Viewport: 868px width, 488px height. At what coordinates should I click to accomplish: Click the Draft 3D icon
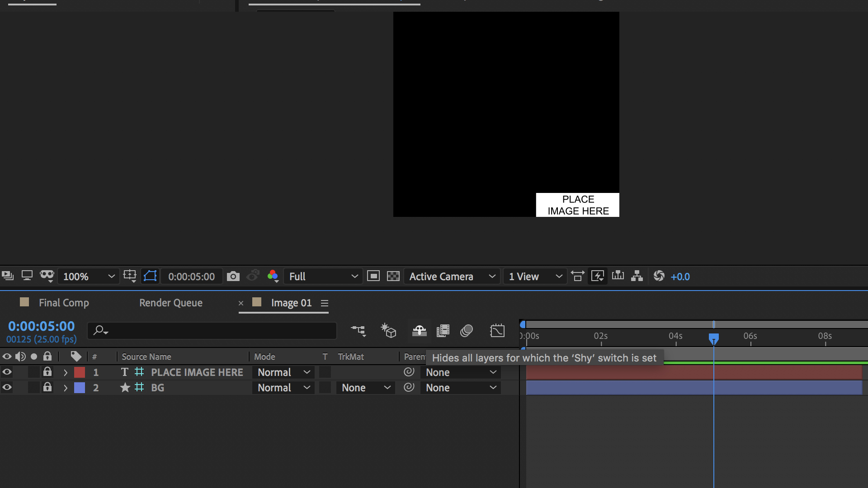coord(388,331)
